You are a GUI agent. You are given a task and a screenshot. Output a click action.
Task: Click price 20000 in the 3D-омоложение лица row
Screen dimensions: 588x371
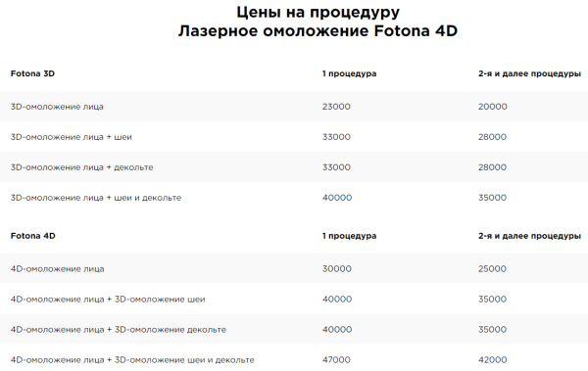coord(492,107)
